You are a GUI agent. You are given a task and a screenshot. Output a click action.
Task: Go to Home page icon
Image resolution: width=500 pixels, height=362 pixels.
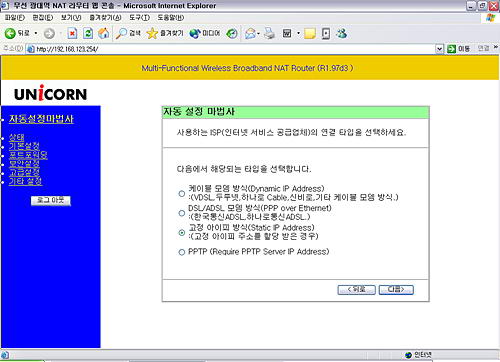tap(104, 33)
